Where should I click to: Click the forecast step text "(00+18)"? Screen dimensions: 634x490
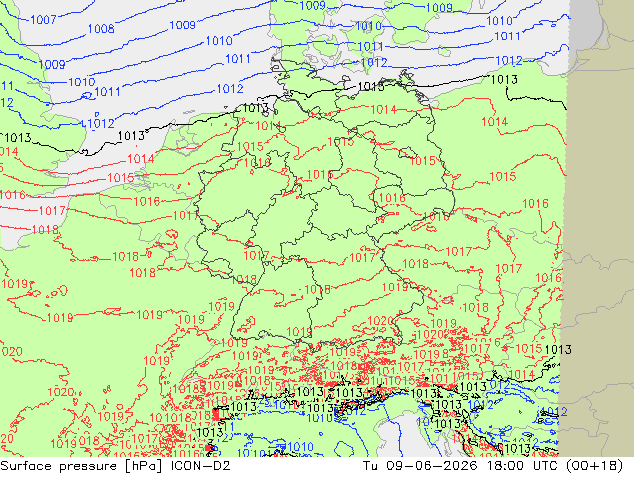pyautogui.click(x=594, y=466)
